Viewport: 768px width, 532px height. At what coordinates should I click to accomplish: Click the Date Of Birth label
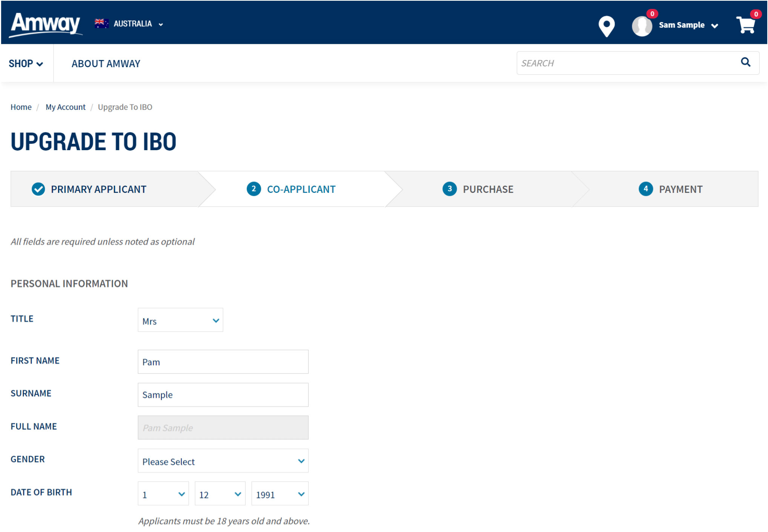pos(41,492)
